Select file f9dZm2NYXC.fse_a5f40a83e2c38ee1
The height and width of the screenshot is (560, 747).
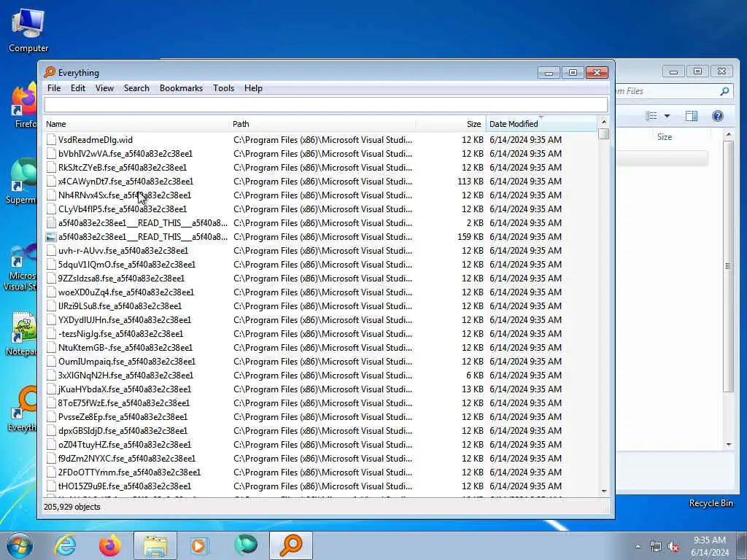pos(127,458)
